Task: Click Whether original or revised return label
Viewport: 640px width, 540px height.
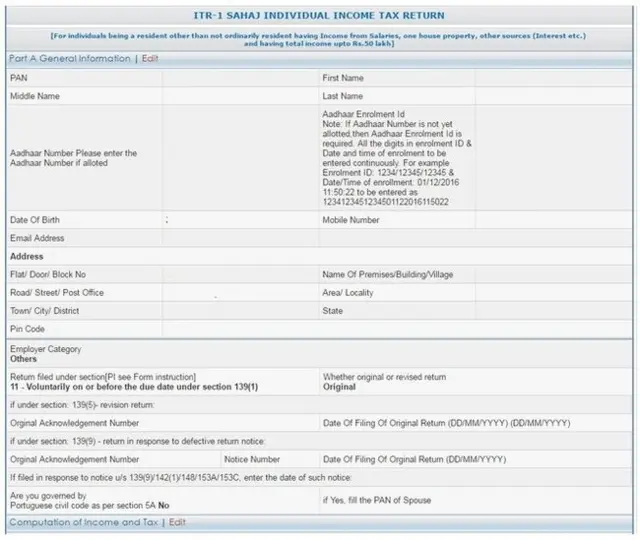Action: point(384,377)
